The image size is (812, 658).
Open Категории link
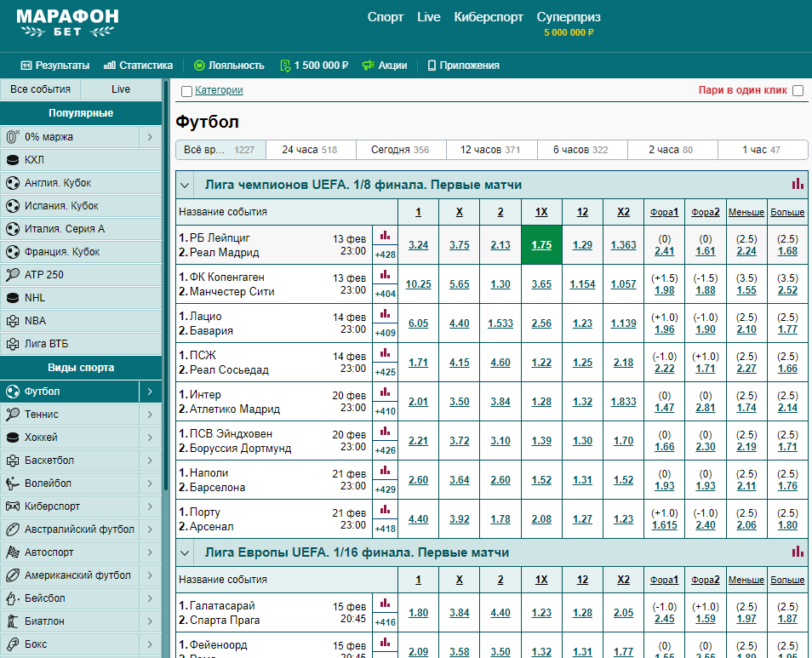(x=219, y=90)
